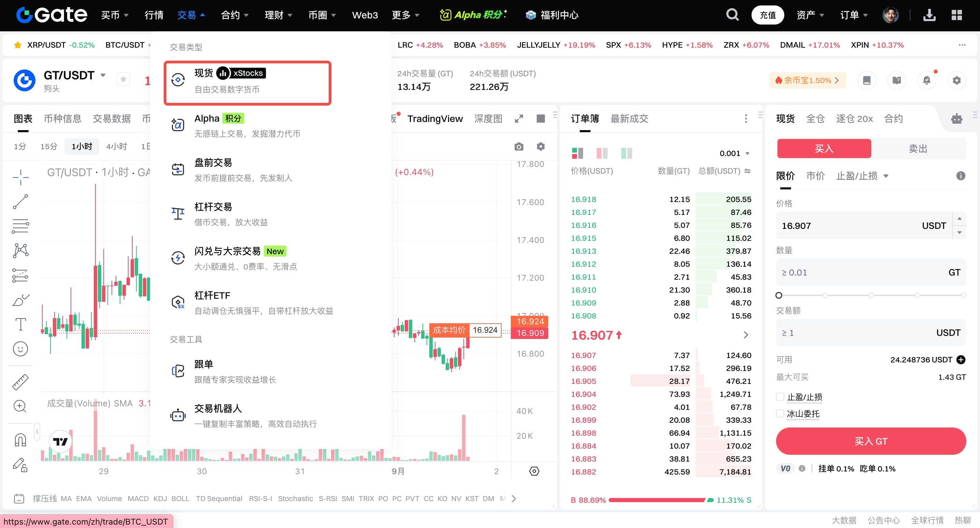Add GT/USDT to favorites star
Viewport: 980px width, 528px height.
(123, 79)
